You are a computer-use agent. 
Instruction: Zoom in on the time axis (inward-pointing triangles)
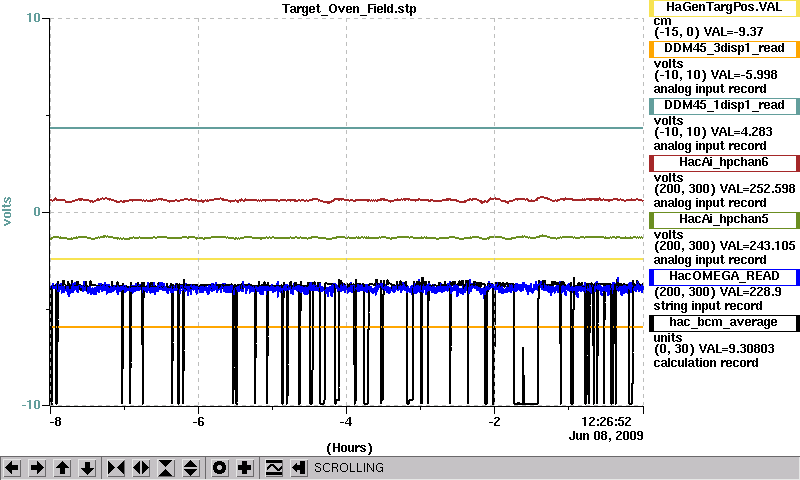point(116,468)
